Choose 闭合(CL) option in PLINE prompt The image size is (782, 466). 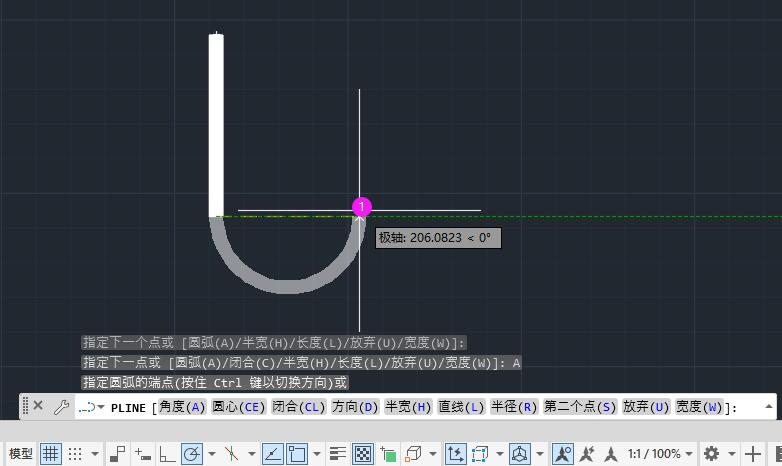point(299,407)
